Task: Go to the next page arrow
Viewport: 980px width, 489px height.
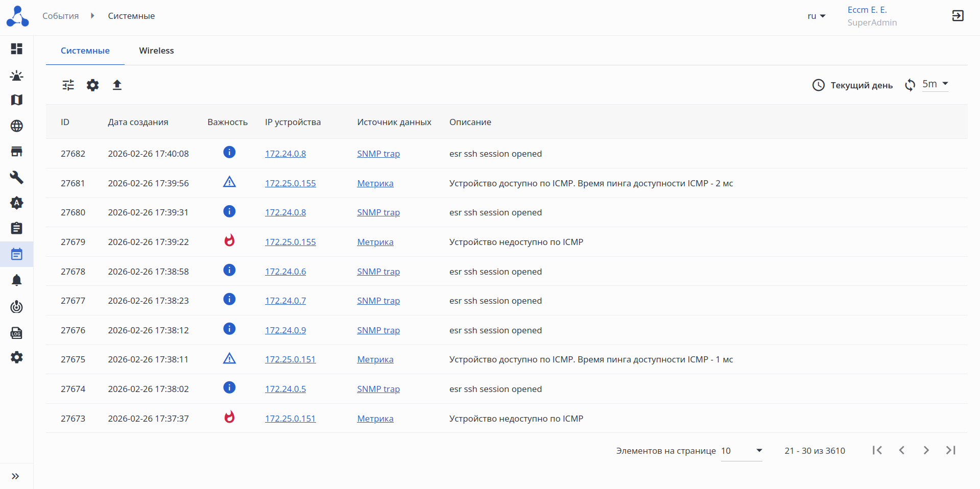Action: coord(926,450)
